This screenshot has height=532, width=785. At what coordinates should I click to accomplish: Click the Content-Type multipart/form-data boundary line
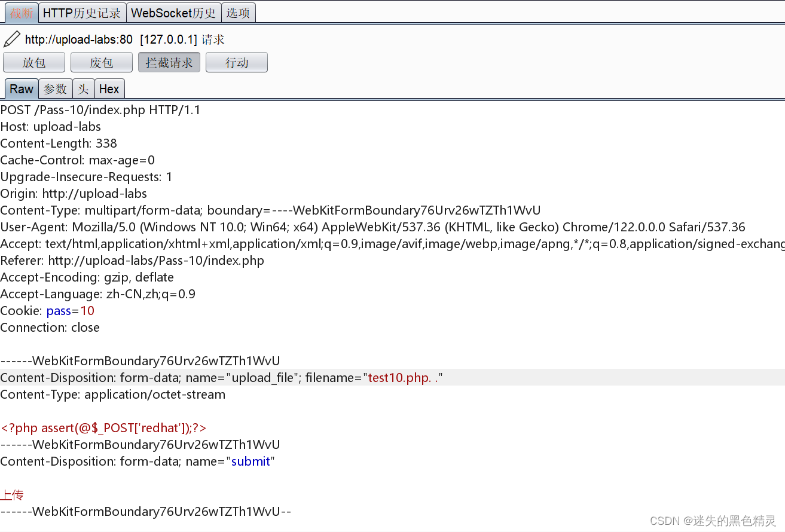pyautogui.click(x=270, y=210)
